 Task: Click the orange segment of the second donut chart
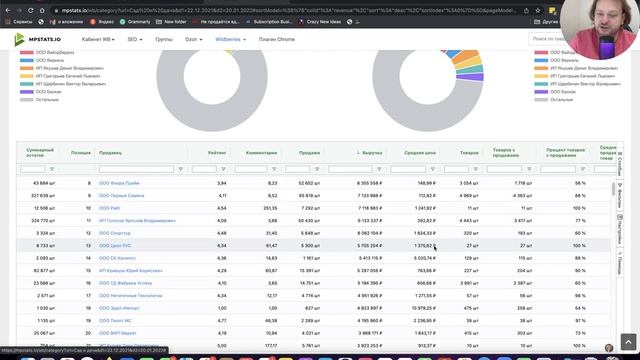(x=467, y=56)
